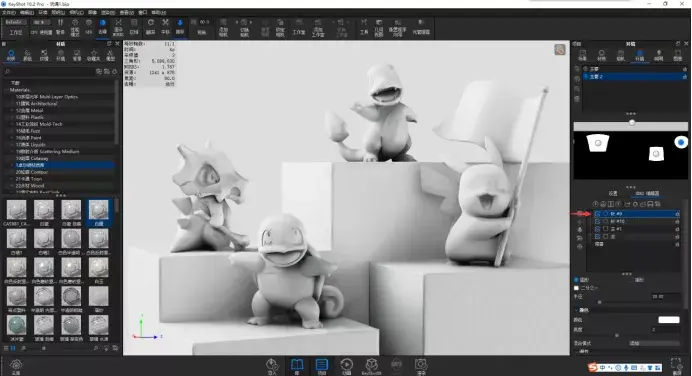
Task: Enable the Half checkbox under shape options
Action: click(x=576, y=288)
